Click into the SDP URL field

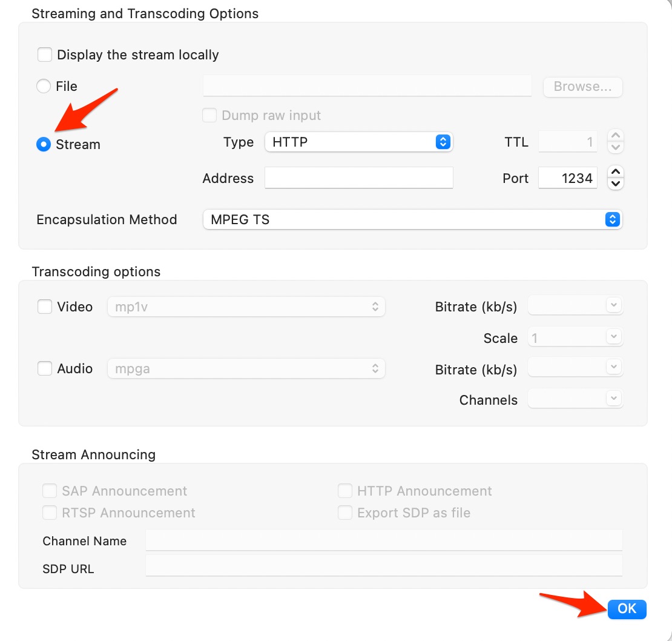[x=384, y=566]
